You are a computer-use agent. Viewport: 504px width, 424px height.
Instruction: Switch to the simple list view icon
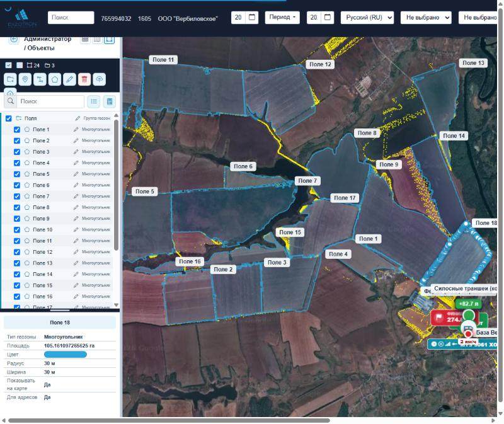(x=94, y=101)
